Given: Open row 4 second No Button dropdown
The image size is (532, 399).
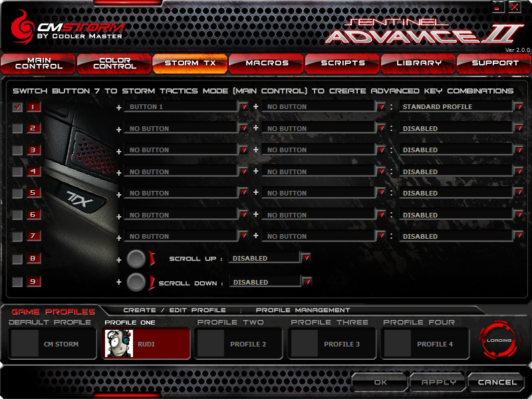Looking at the screenshot, I should click(x=381, y=172).
